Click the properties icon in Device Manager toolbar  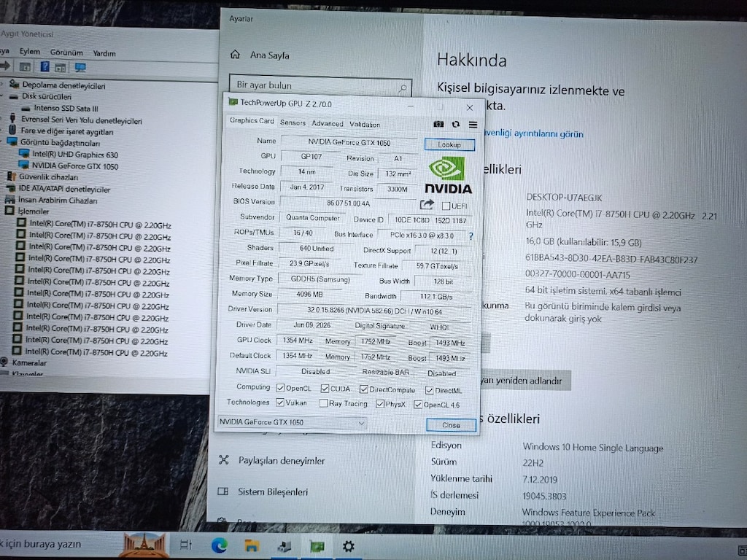pyautogui.click(x=25, y=66)
